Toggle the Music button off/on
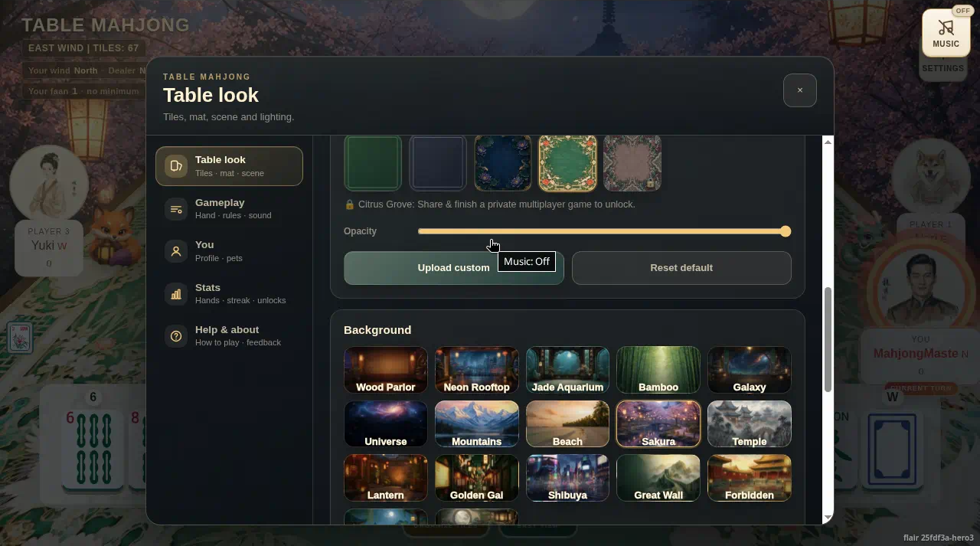This screenshot has width=980, height=546. click(946, 33)
